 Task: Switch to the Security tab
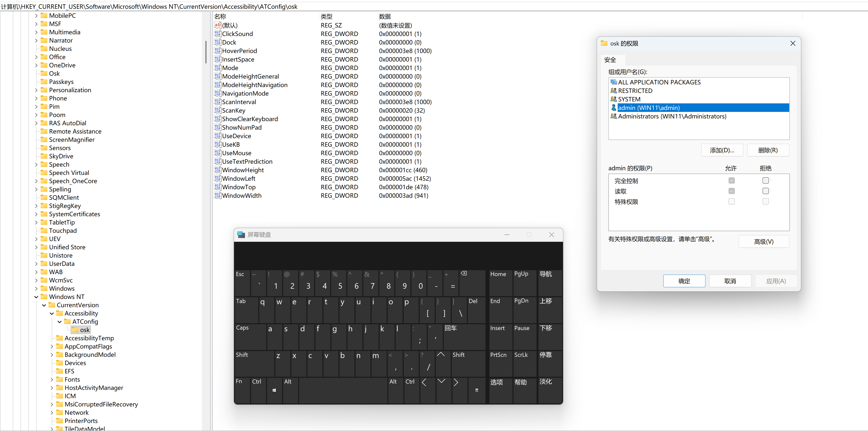(610, 60)
